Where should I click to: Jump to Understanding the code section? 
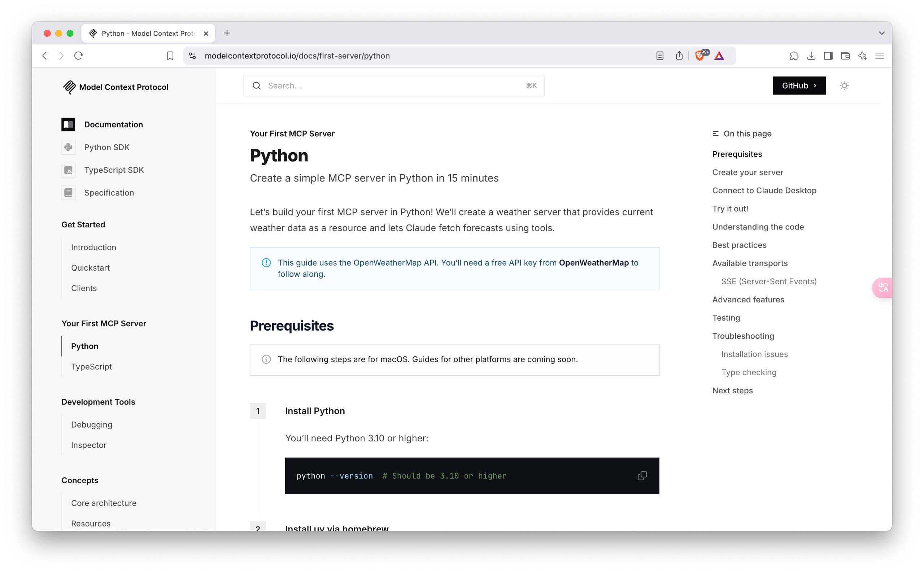[x=758, y=227]
